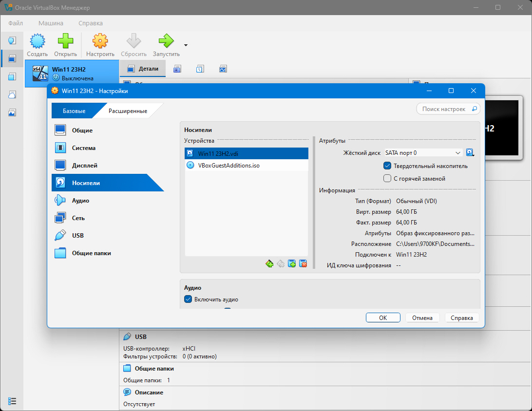Viewport: 532px width, 411px height.
Task: Close the Win11 23H2 settings dialog
Action: 474,91
